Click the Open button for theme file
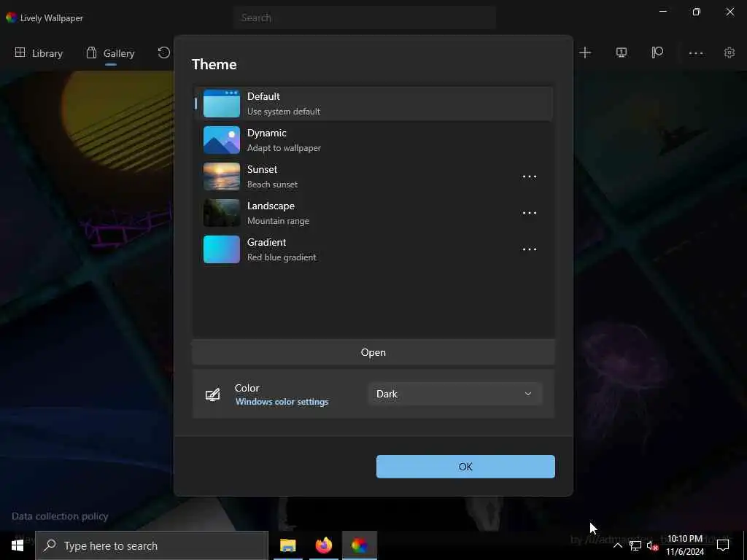This screenshot has height=560, width=747. pos(373,352)
